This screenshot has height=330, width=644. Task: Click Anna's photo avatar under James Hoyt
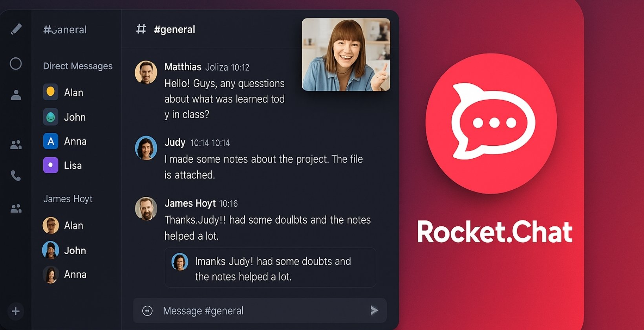(51, 275)
